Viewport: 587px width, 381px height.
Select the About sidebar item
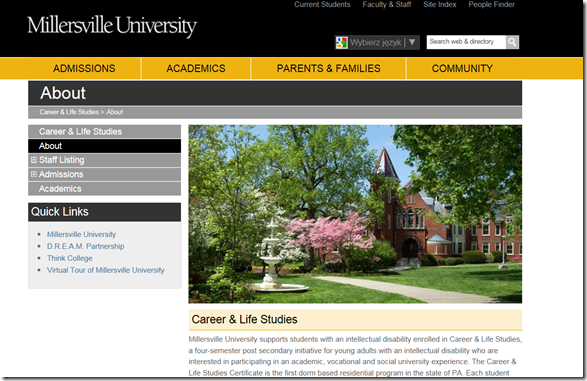[104, 146]
